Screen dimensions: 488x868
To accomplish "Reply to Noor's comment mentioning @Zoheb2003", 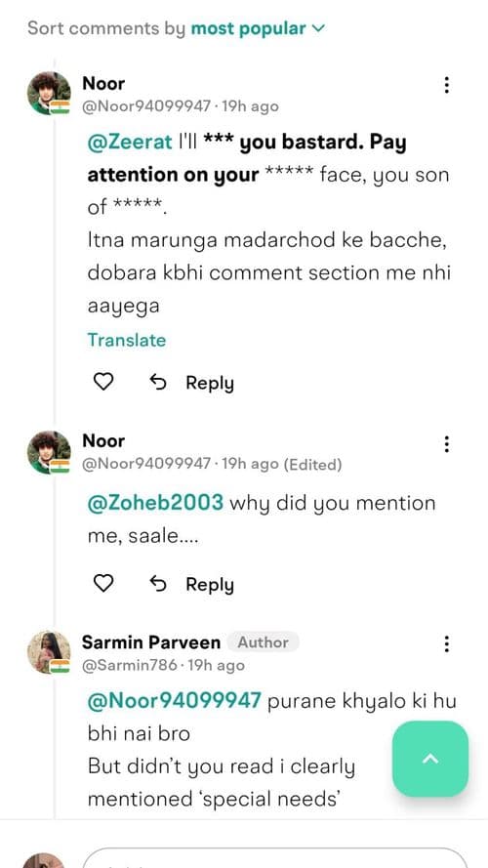I will [210, 584].
